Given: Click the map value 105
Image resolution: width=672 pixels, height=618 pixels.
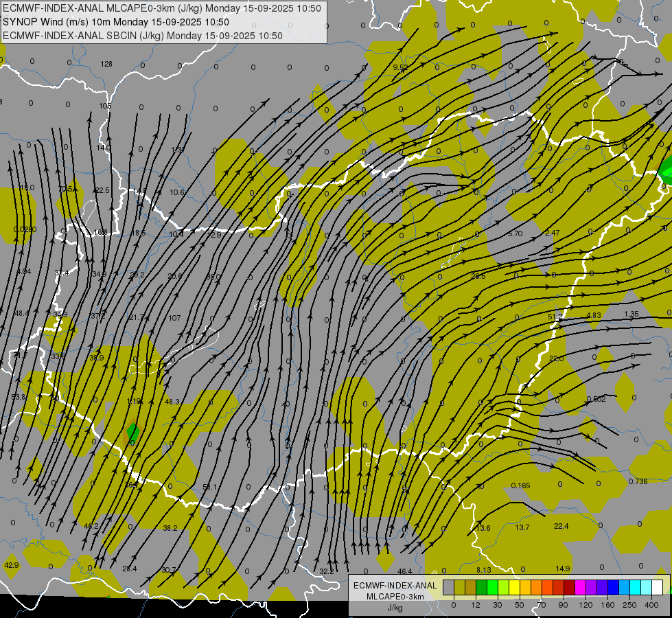Looking at the screenshot, I should [106, 106].
